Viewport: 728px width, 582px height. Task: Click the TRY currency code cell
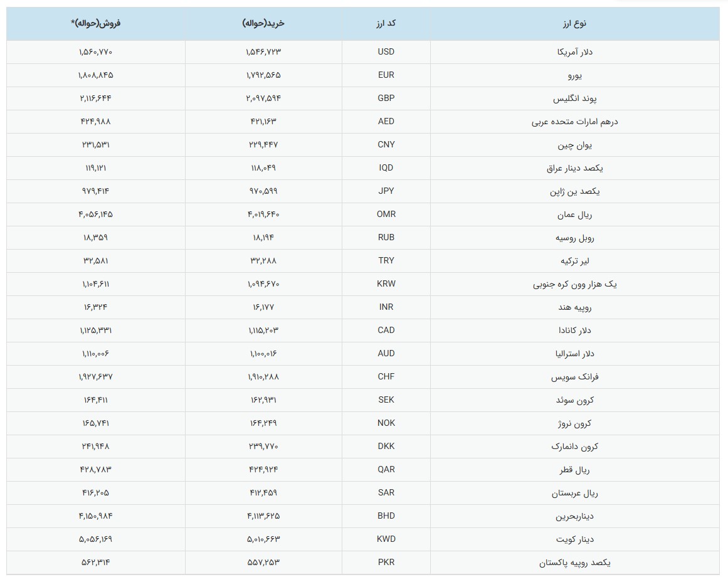click(386, 260)
